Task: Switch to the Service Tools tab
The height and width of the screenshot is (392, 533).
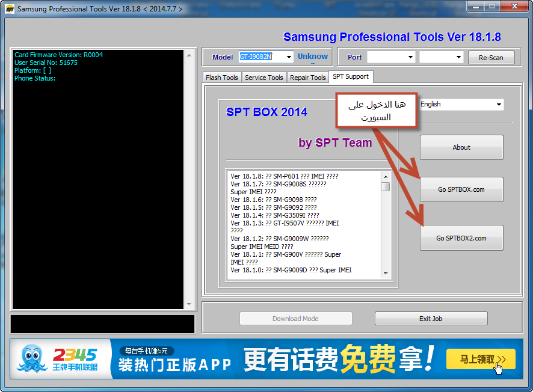Action: click(264, 78)
